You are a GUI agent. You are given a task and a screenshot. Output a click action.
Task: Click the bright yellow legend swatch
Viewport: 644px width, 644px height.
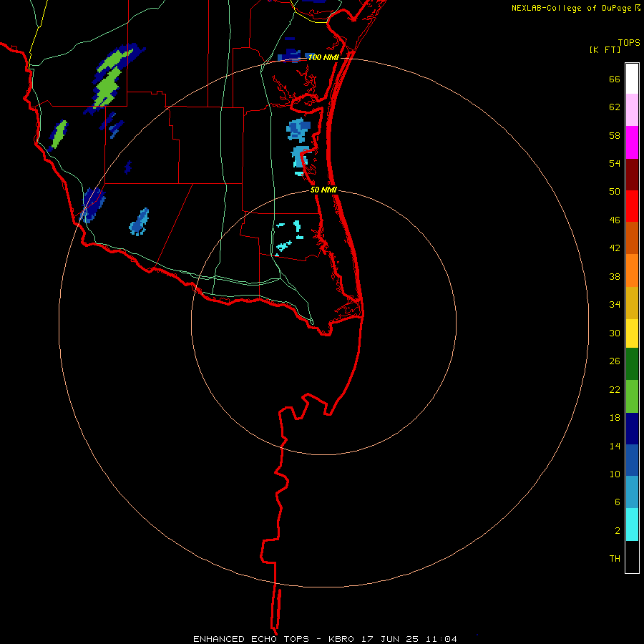tap(632, 333)
